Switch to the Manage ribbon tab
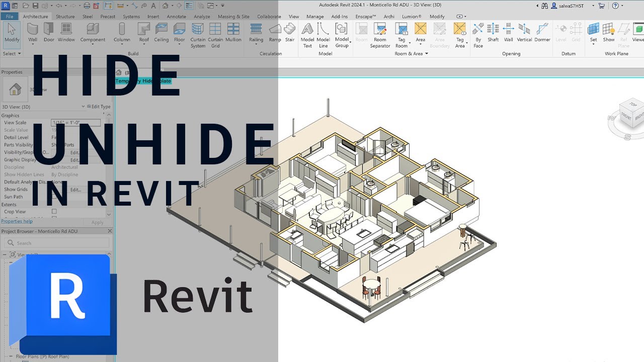 (x=315, y=16)
